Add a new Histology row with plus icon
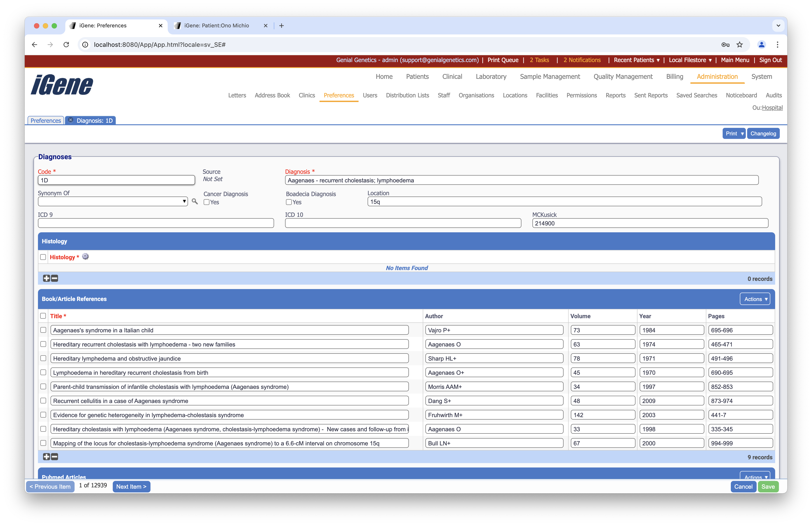 (x=46, y=278)
